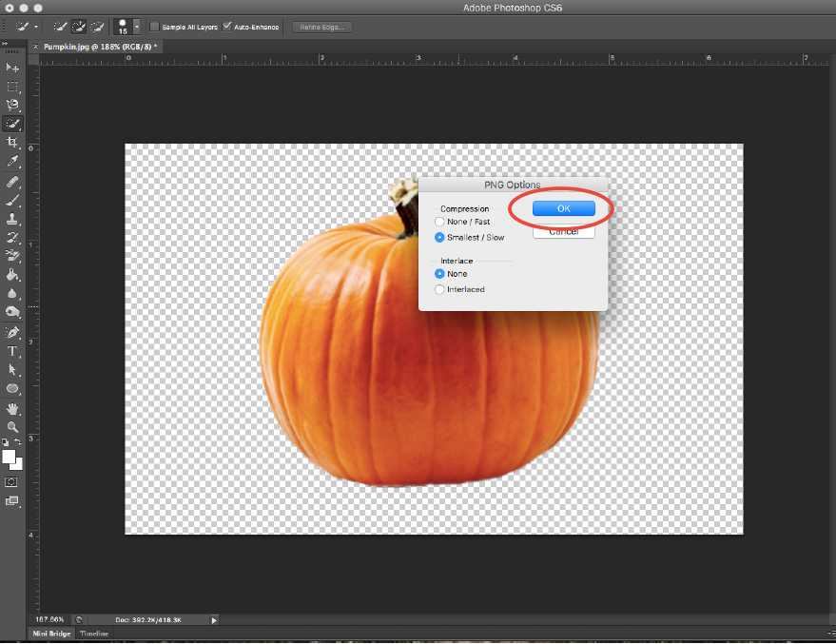The image size is (836, 644).
Task: Open the Mini Bridge panel
Action: (49, 634)
